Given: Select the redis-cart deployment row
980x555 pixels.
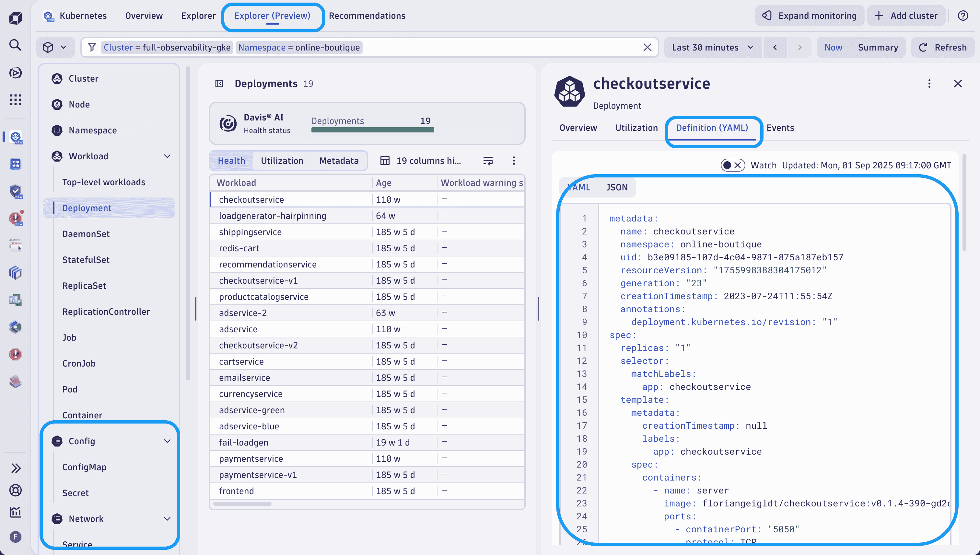Looking at the screenshot, I should click(x=367, y=248).
